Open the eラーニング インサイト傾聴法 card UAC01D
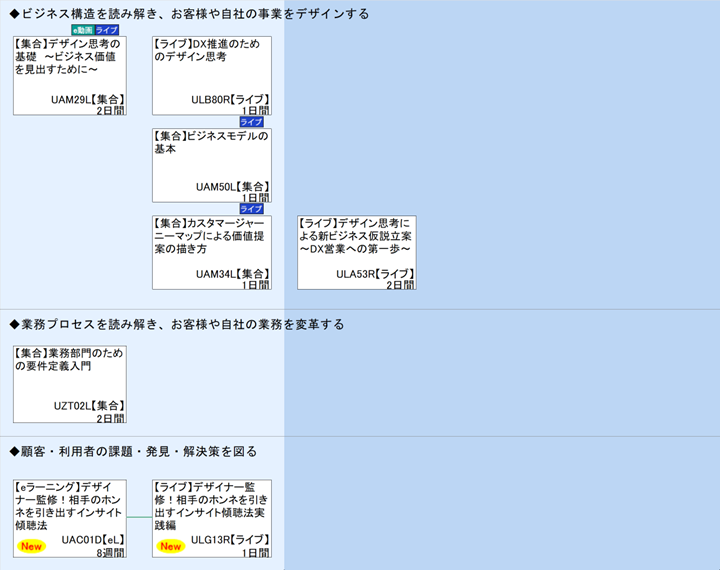This screenshot has height=570, width=720. point(70,519)
